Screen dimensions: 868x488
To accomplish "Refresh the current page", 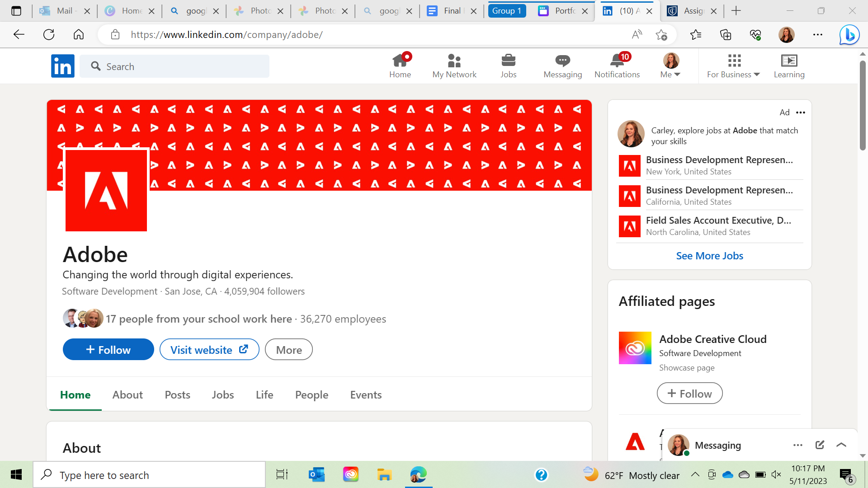I will (x=49, y=34).
